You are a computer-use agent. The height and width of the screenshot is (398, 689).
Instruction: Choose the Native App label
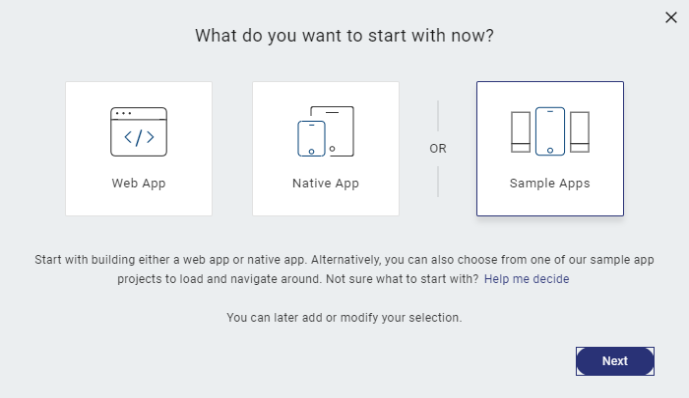pyautogui.click(x=326, y=183)
